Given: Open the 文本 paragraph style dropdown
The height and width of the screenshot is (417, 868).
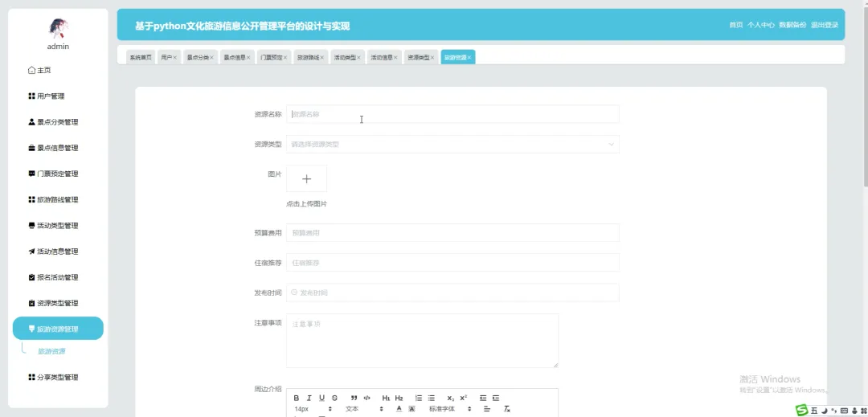Looking at the screenshot, I should (x=364, y=409).
